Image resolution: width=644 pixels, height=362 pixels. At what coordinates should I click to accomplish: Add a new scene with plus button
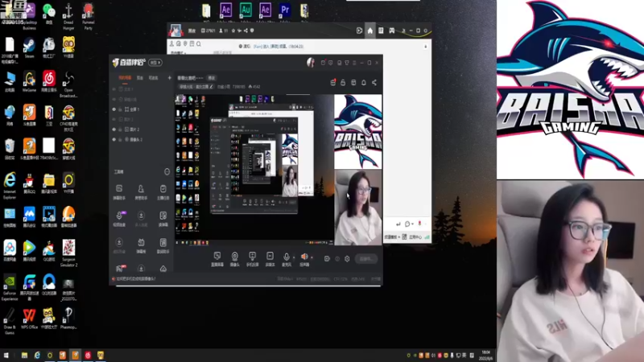(169, 77)
